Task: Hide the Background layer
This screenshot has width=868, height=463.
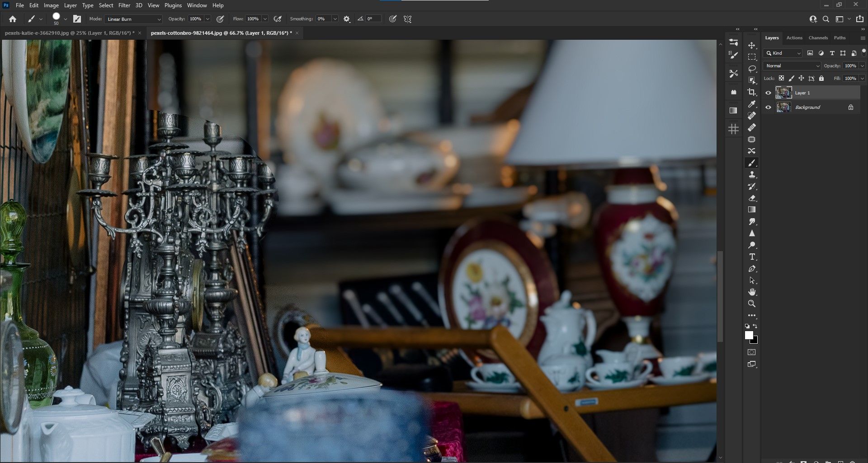Action: tap(768, 107)
